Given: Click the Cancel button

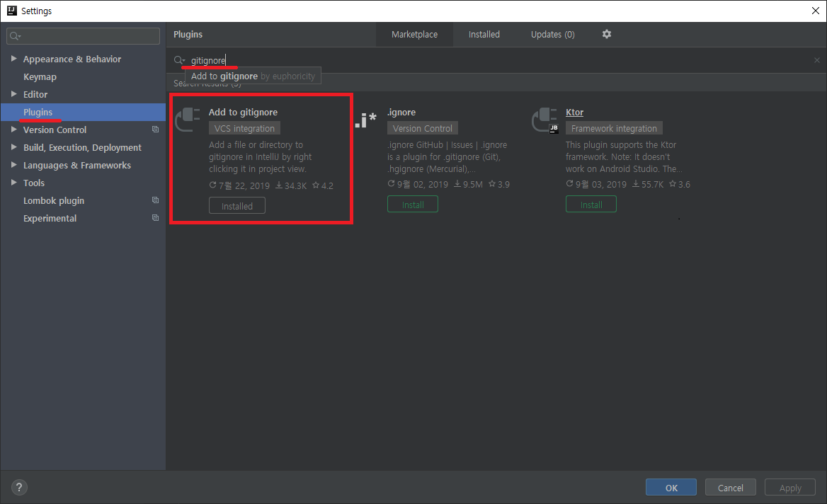Looking at the screenshot, I should tap(731, 487).
